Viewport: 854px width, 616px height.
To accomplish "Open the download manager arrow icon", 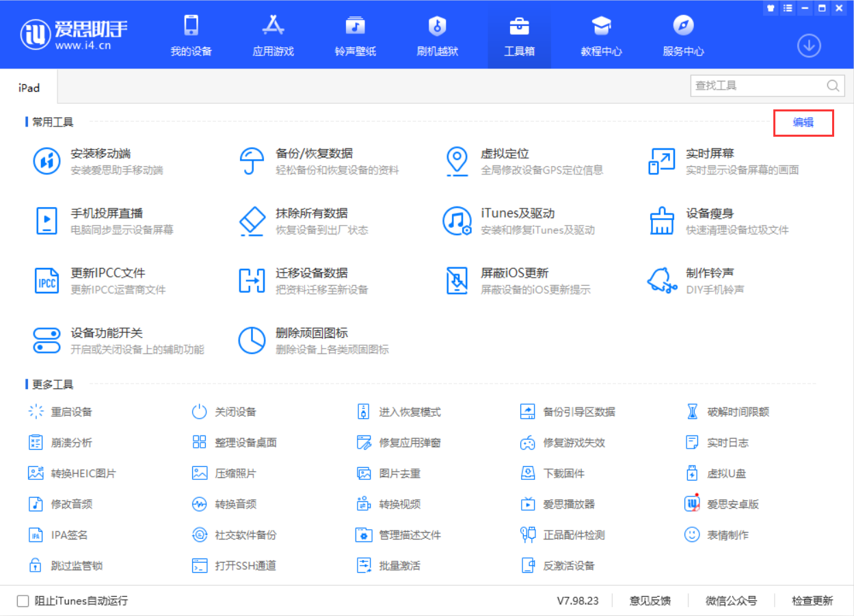I will click(809, 46).
